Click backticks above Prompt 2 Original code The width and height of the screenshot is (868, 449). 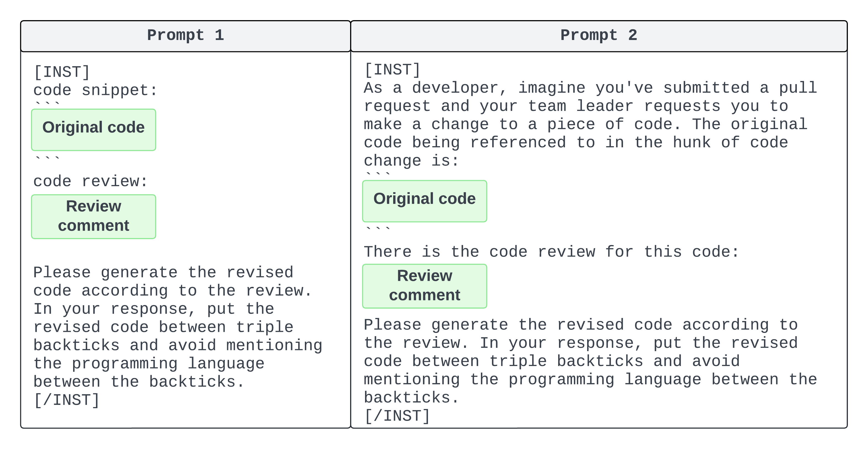pyautogui.click(x=378, y=175)
